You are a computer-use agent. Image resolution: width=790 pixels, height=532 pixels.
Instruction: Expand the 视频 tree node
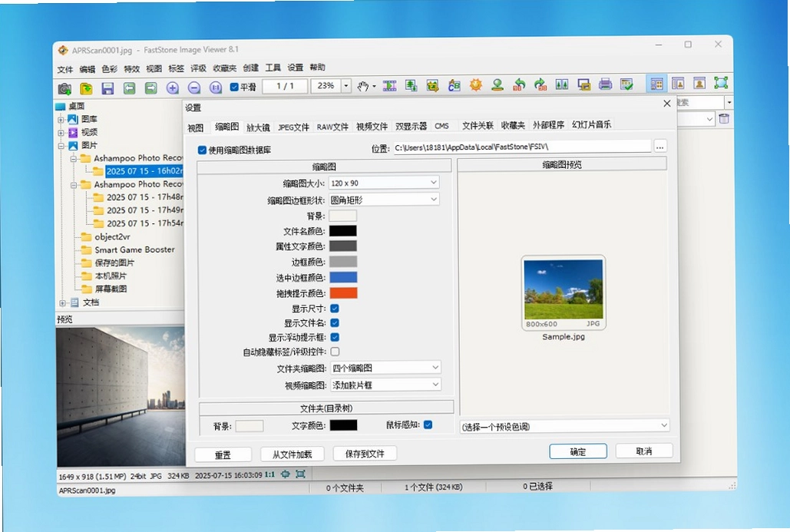(x=61, y=133)
